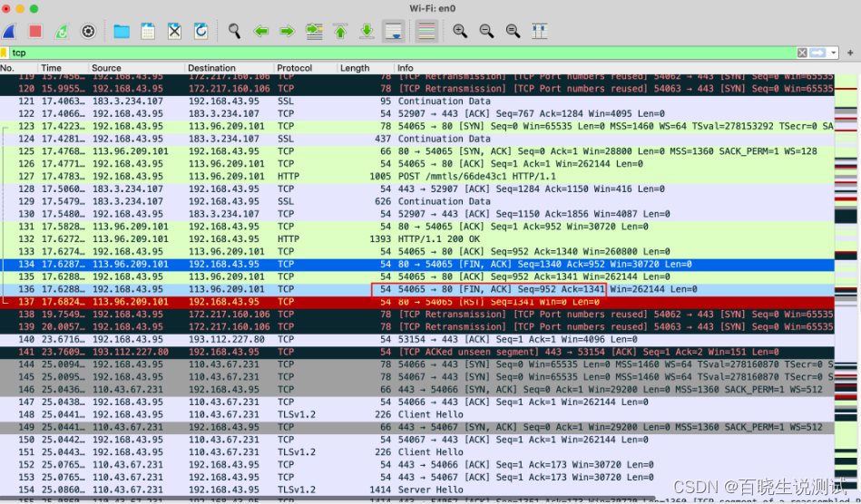Expand the recent filters dropdown
Viewport: 861px width, 504px height.
(x=834, y=53)
